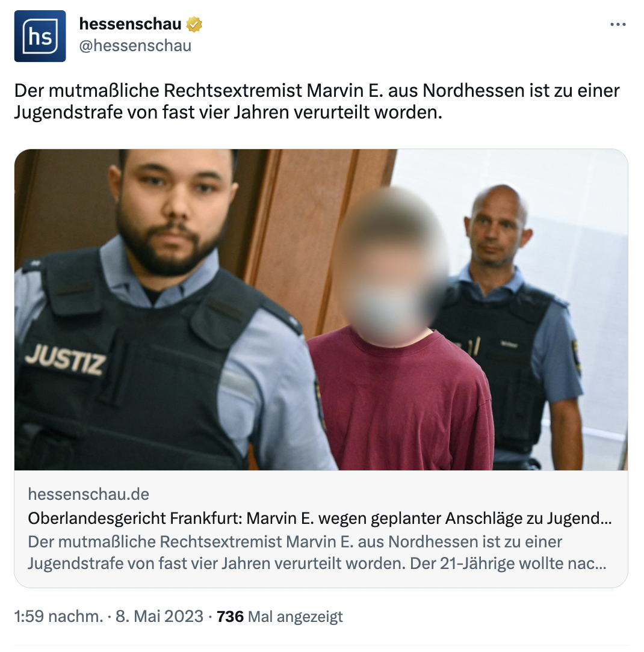The width and height of the screenshot is (644, 652).
Task: Select the 736 view count number
Action: tap(230, 617)
